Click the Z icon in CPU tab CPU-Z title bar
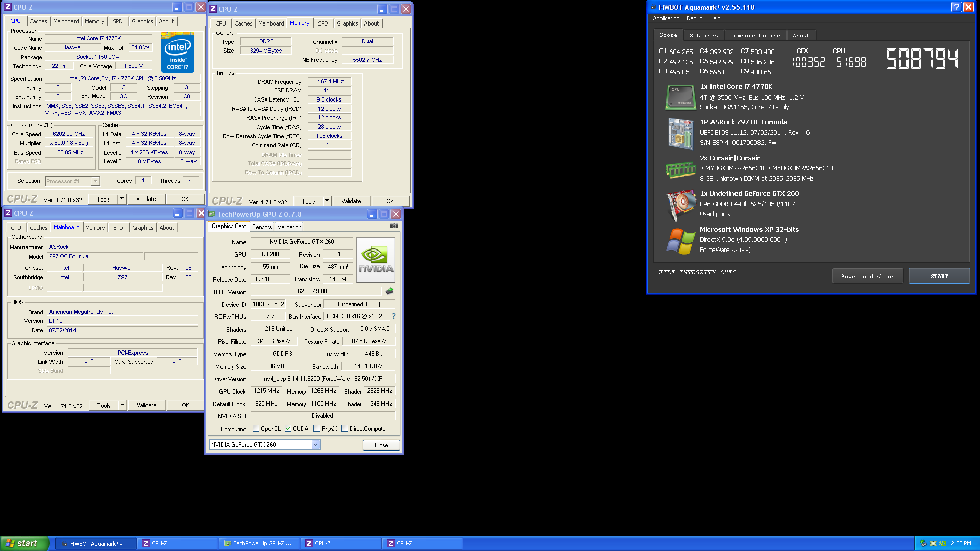Viewport: 980px width, 551px height. coord(7,7)
